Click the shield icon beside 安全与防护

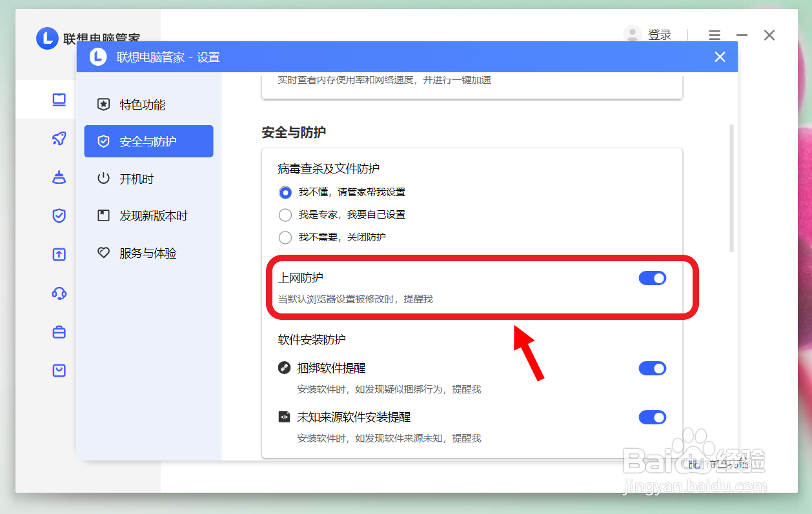(x=103, y=141)
